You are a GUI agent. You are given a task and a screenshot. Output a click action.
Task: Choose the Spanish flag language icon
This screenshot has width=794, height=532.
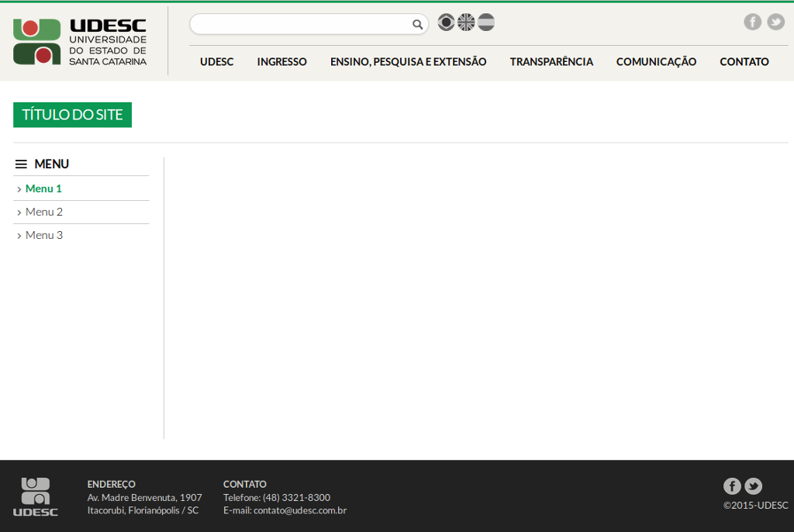(x=486, y=22)
